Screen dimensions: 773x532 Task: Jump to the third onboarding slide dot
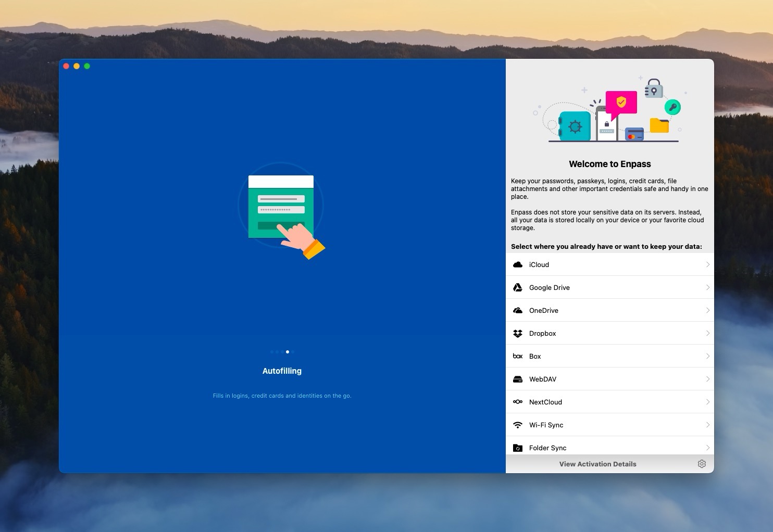(282, 352)
